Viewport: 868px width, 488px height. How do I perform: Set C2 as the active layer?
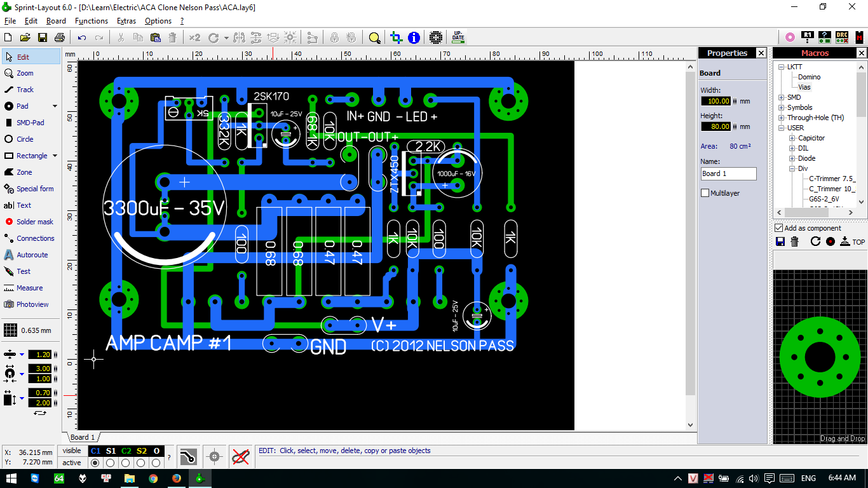coord(126,463)
